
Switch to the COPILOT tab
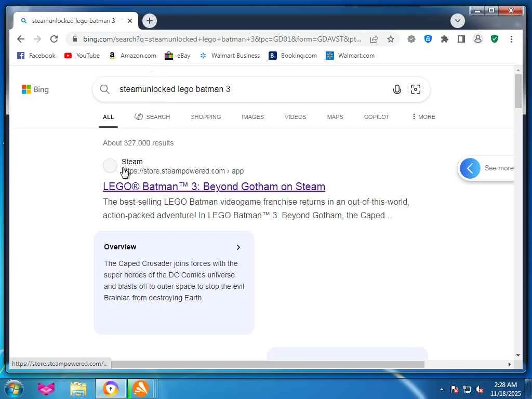376,117
